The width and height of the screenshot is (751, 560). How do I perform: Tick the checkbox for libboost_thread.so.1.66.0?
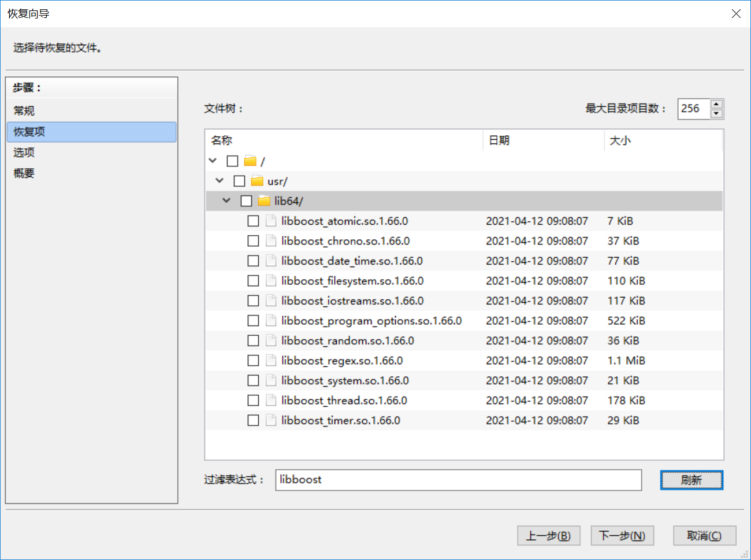[253, 400]
